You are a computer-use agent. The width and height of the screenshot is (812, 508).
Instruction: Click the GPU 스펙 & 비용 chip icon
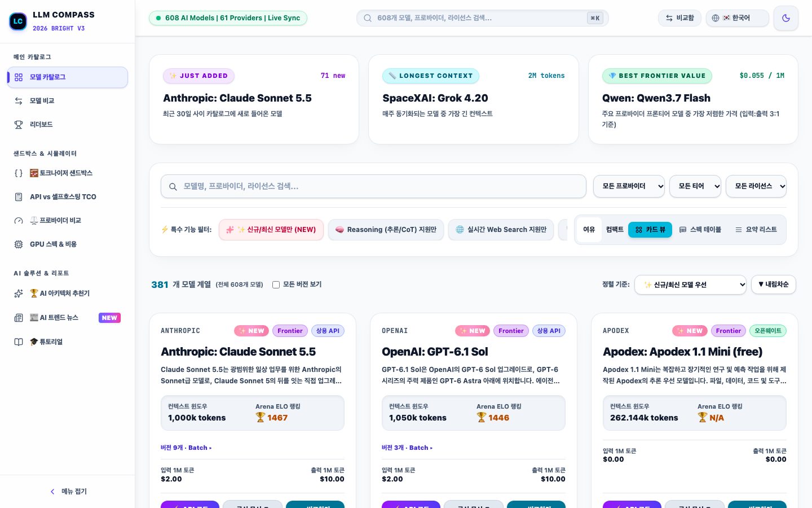(19, 244)
